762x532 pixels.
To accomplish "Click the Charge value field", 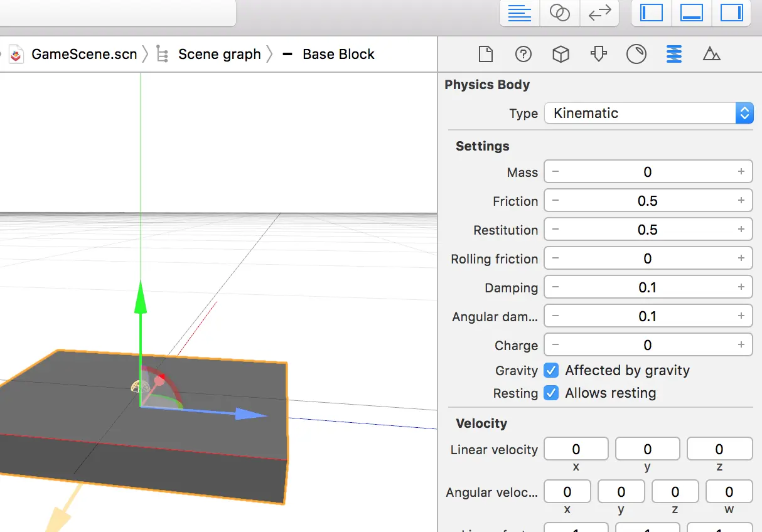I will tap(648, 345).
